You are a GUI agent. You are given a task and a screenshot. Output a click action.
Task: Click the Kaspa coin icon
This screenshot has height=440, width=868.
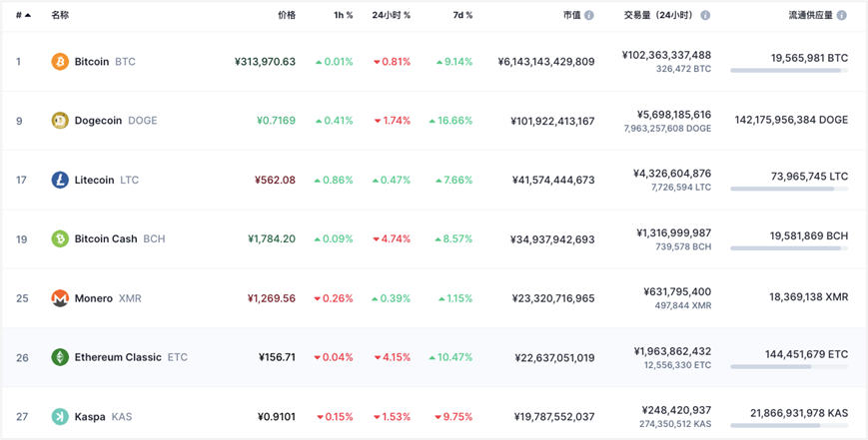tap(60, 417)
